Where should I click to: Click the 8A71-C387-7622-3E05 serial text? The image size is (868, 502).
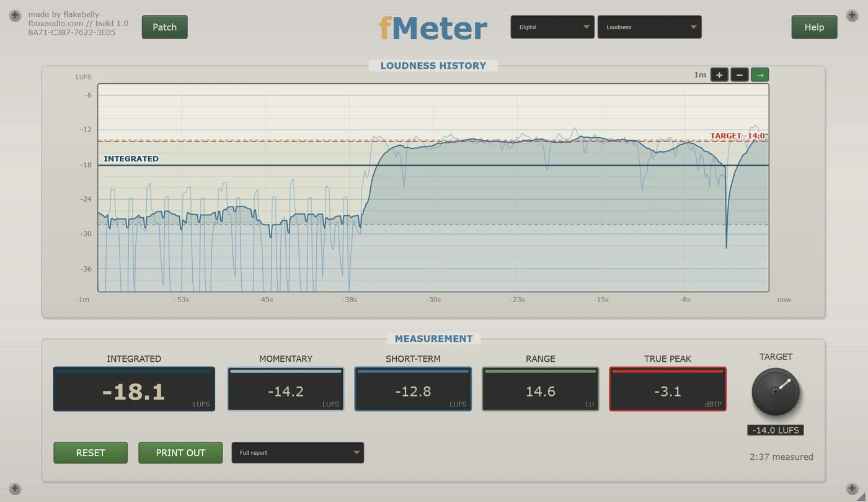pyautogui.click(x=71, y=32)
